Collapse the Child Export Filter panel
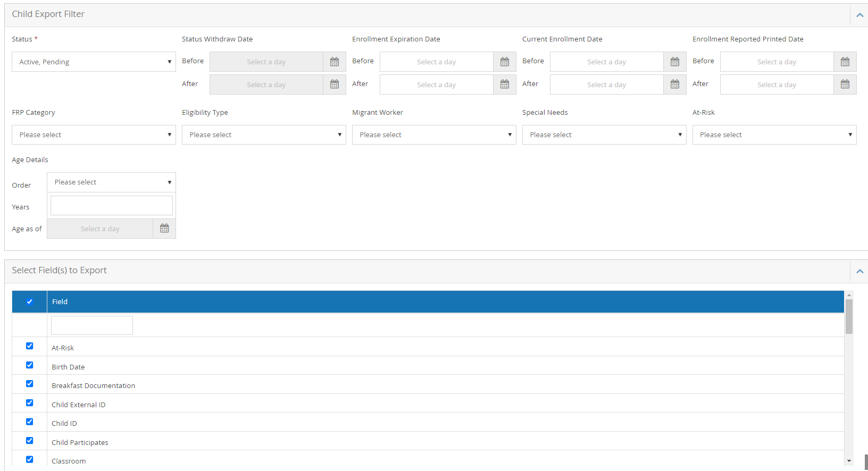 point(859,15)
